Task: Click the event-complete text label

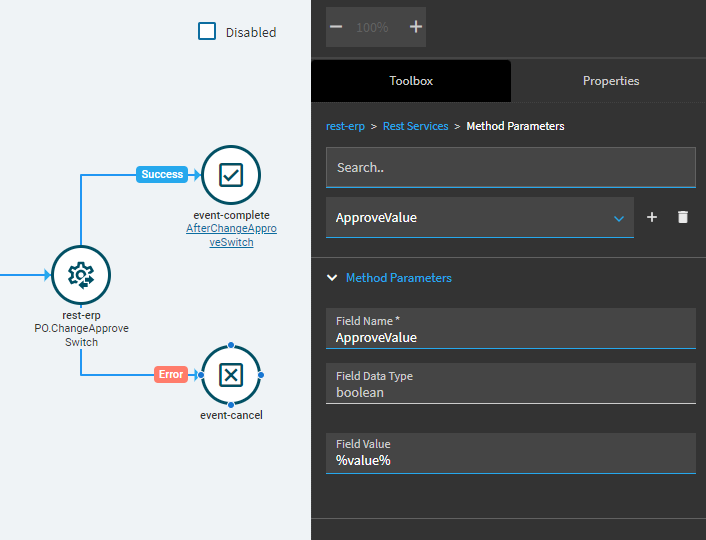Action: [231, 215]
